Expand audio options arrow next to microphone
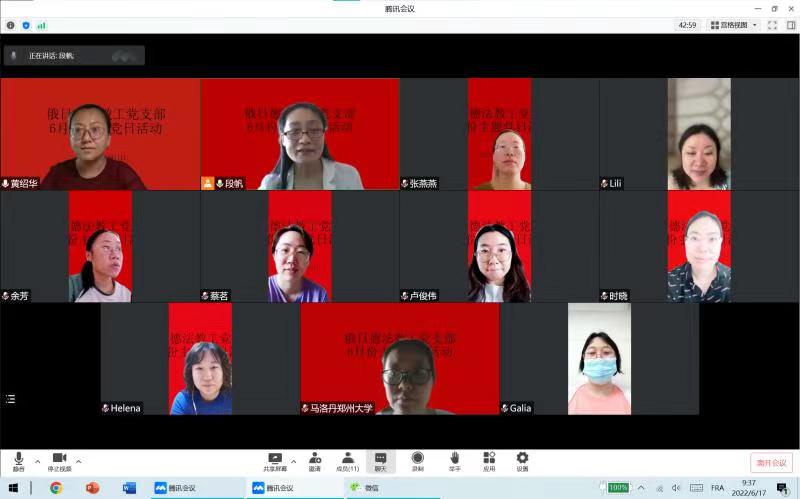Screen dimensions: 800x499 pos(38,462)
